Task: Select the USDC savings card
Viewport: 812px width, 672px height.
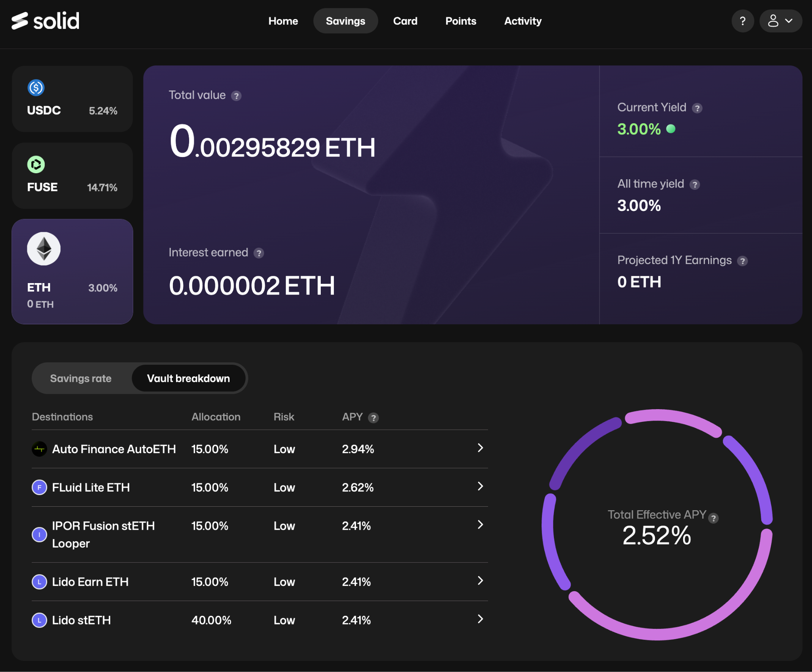Action: click(72, 99)
